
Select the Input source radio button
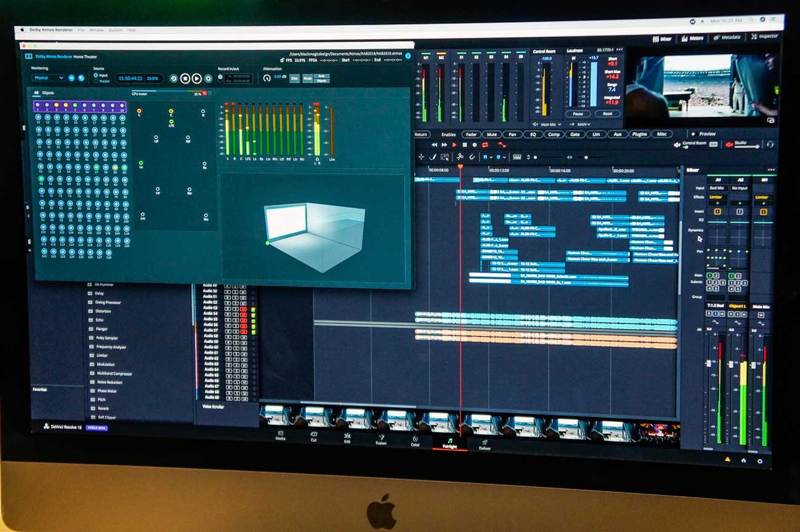coord(96,75)
